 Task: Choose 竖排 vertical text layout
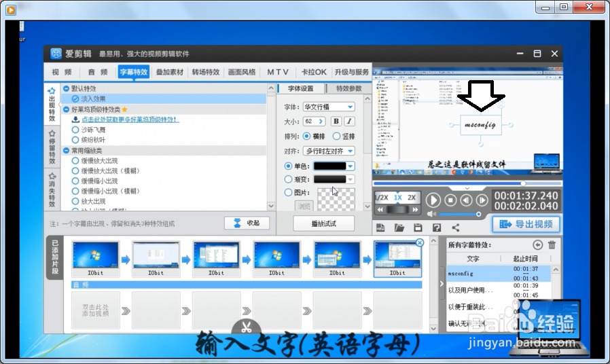[336, 136]
